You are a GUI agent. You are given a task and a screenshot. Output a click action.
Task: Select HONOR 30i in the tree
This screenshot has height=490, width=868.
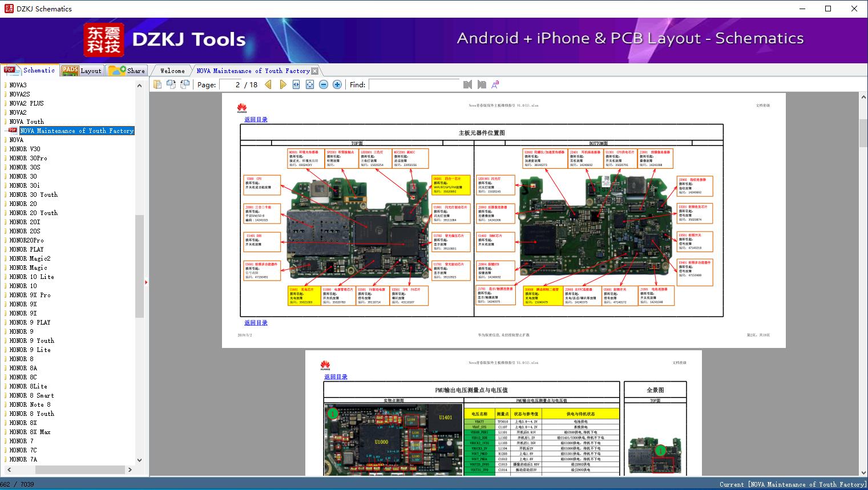25,185
